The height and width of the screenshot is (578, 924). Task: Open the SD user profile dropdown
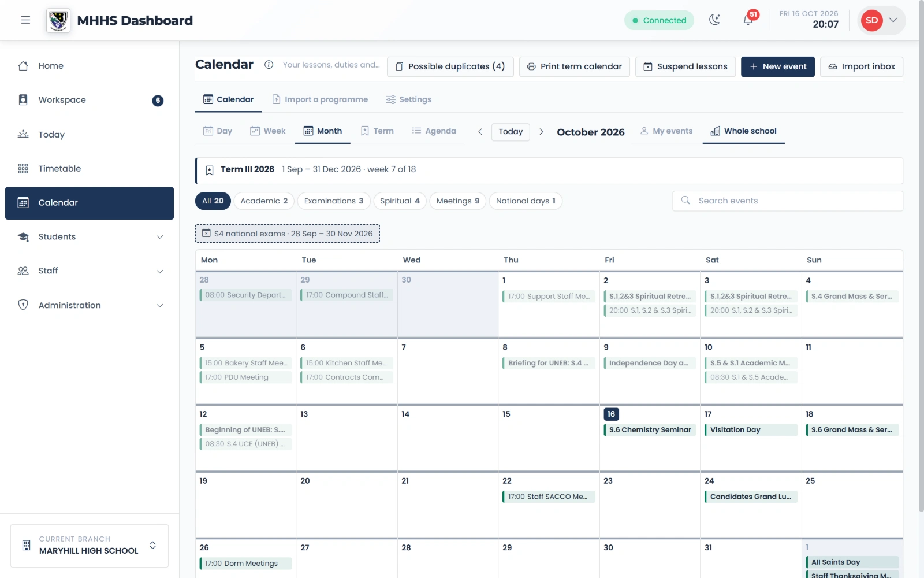[881, 20]
